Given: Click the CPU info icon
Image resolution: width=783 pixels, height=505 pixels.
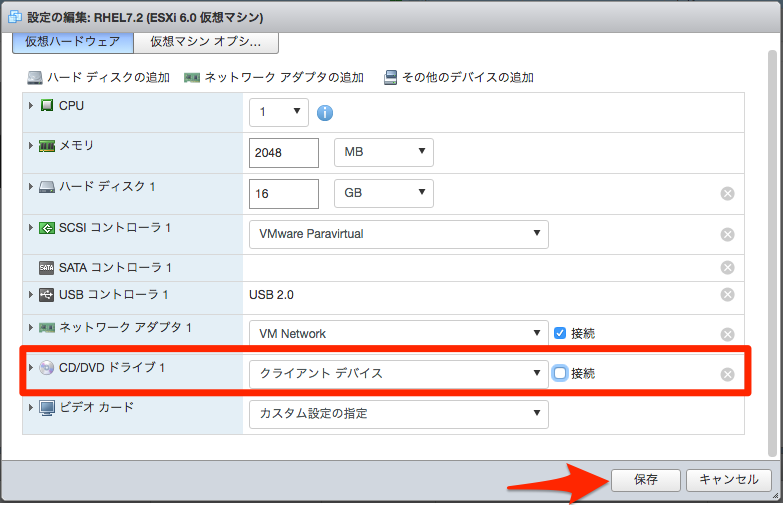Looking at the screenshot, I should tap(325, 113).
